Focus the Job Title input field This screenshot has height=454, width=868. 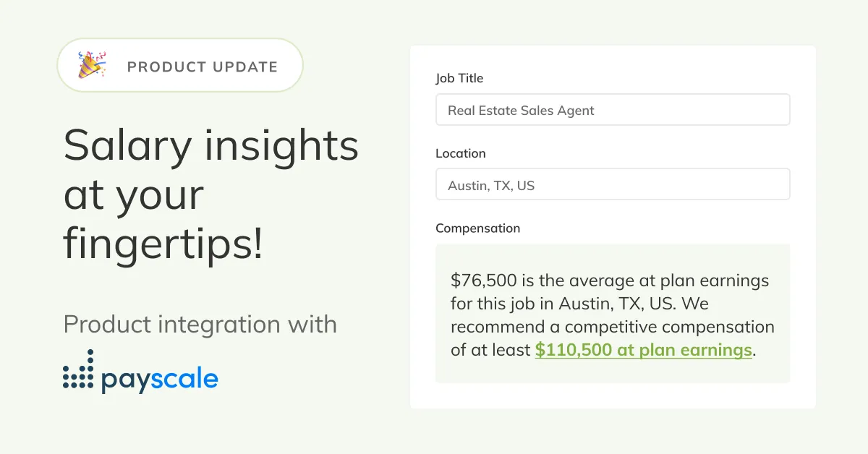pos(613,110)
